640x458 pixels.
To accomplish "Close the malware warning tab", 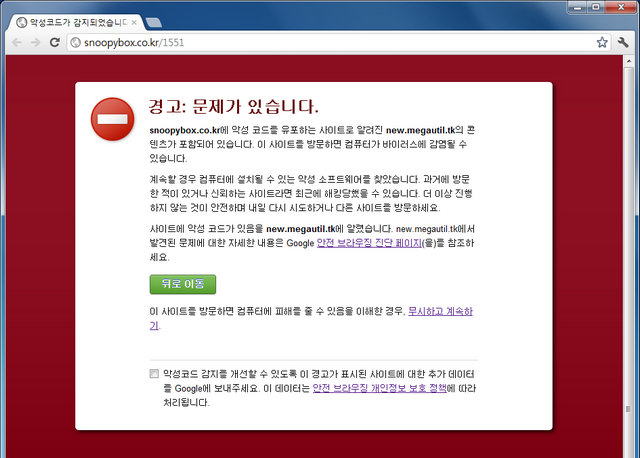I will 134,22.
